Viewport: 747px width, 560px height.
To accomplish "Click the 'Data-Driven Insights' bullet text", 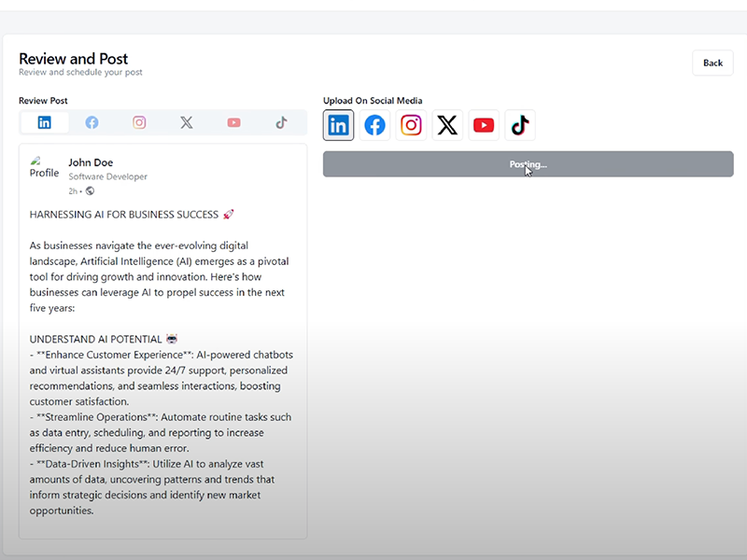I will pos(152,487).
